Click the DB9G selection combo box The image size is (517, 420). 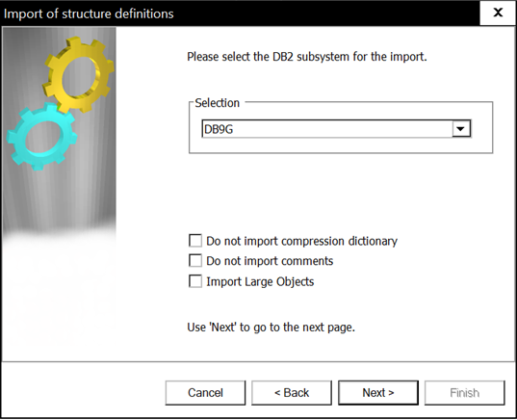click(336, 129)
